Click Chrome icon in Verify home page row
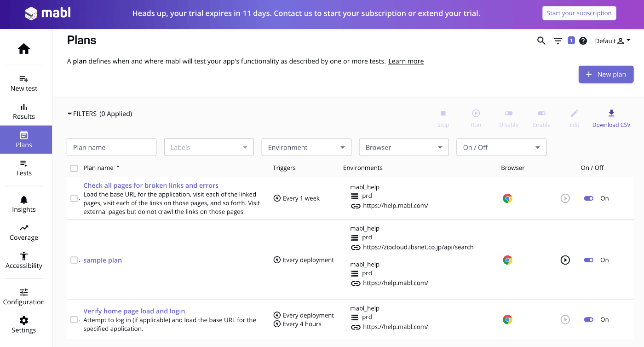This screenshot has width=644, height=347. (x=507, y=319)
